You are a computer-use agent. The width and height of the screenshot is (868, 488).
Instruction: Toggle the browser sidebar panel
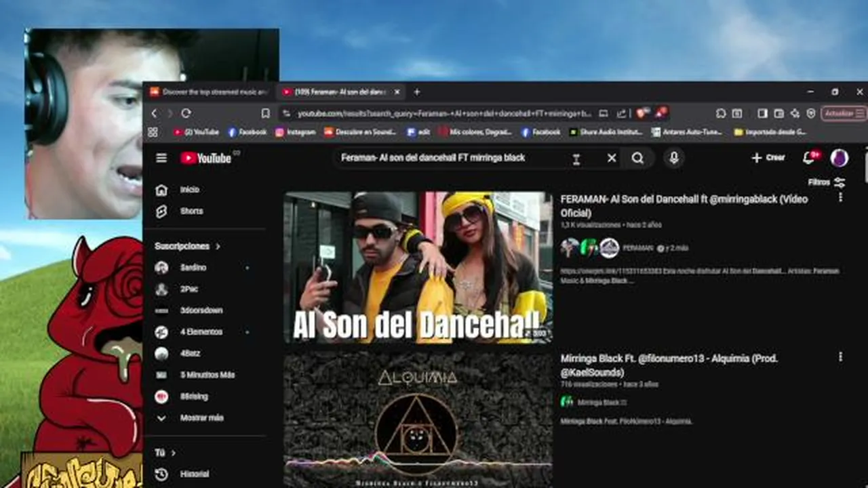pyautogui.click(x=762, y=113)
